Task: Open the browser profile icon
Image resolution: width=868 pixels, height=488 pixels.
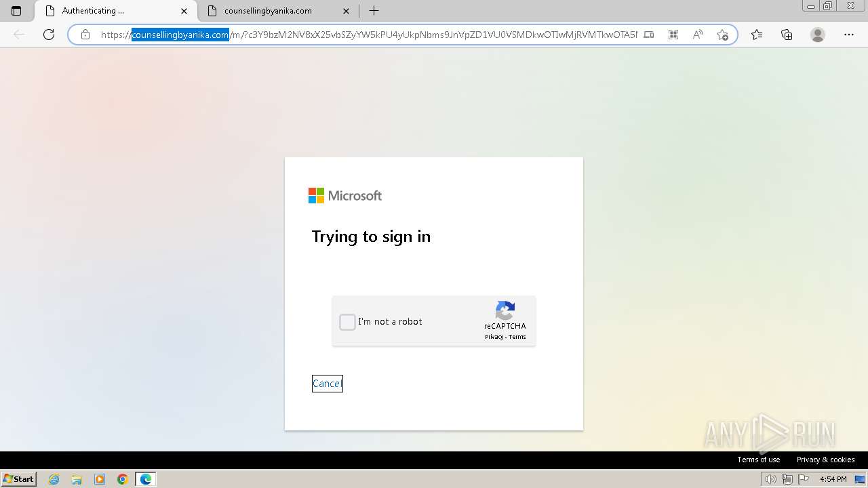Action: click(x=818, y=35)
